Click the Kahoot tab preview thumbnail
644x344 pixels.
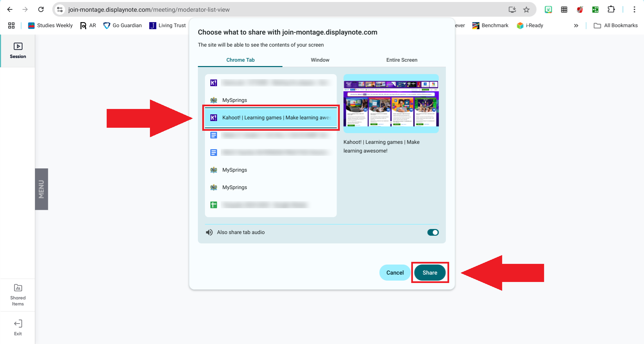[391, 104]
